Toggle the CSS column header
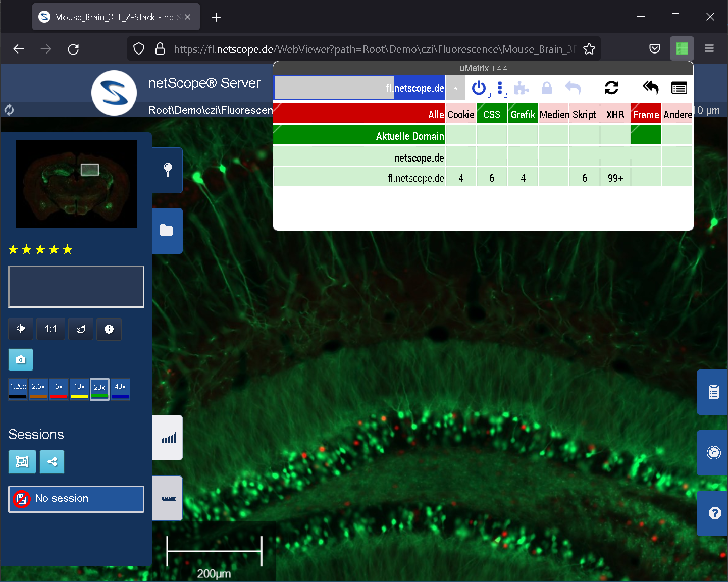728x582 pixels. [492, 114]
